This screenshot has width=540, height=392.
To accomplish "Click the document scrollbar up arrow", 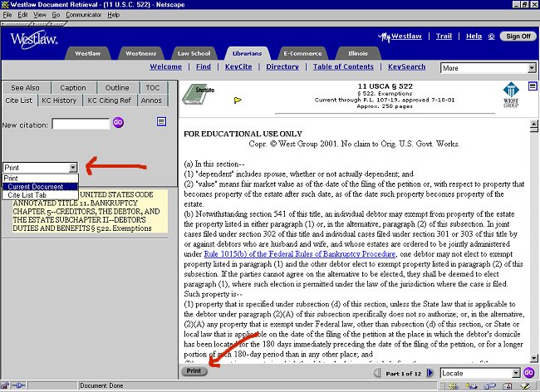I will pos(533,124).
